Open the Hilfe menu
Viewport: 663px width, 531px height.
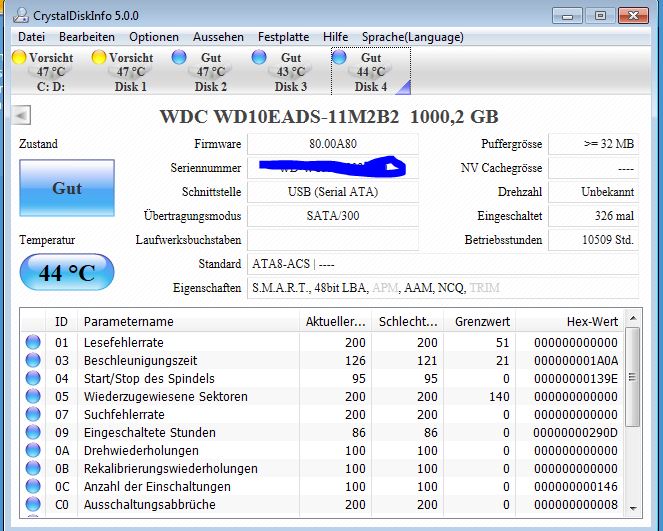pos(335,37)
